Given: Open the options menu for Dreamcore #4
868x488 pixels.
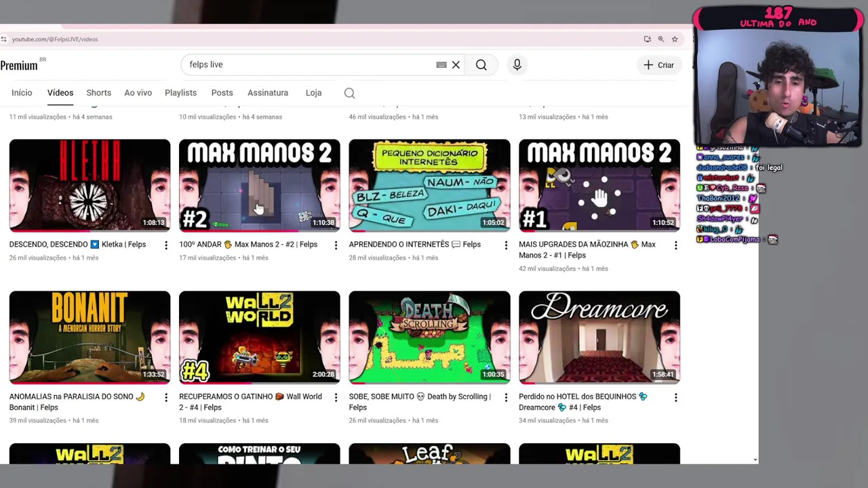Looking at the screenshot, I should click(675, 397).
